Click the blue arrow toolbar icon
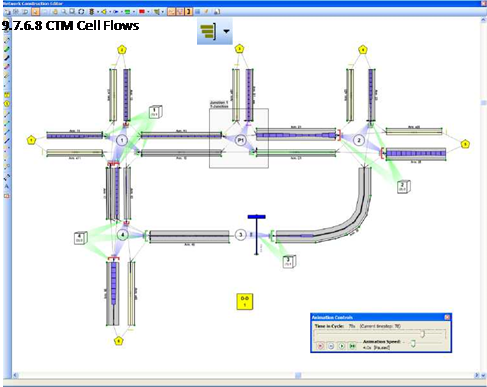Screen dimensions: 487x387 point(116,12)
